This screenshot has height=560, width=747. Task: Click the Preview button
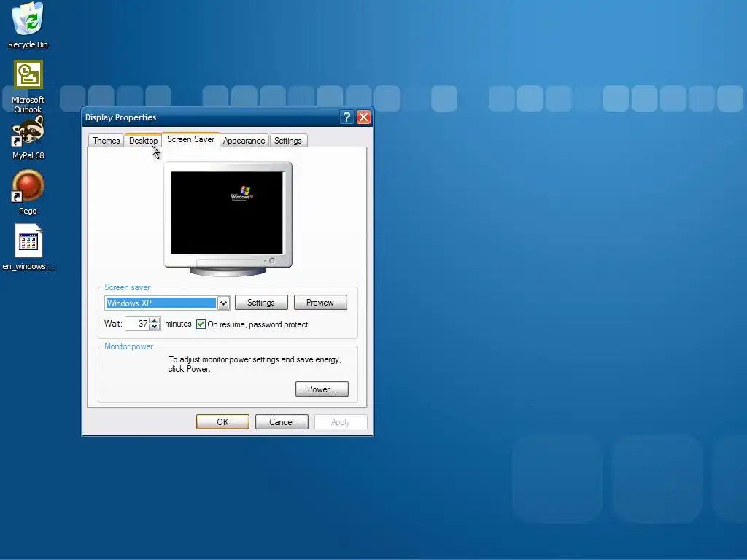(320, 303)
